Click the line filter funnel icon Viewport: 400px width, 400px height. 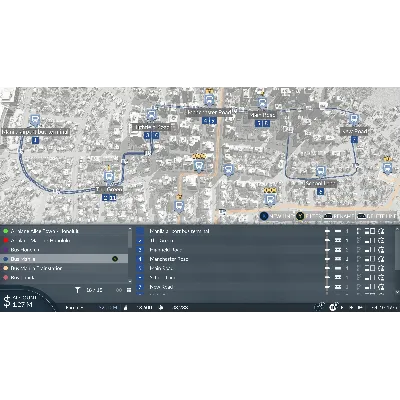pos(78,290)
